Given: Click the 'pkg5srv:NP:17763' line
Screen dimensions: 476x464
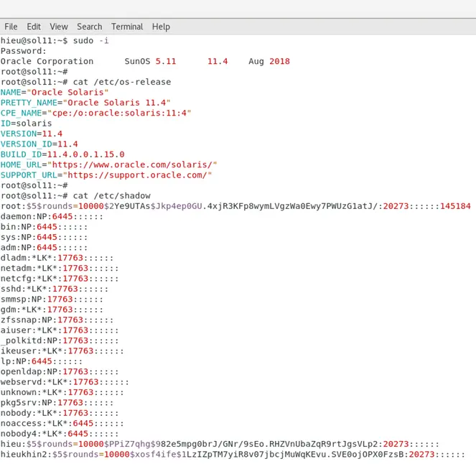Looking at the screenshot, I should click(x=57, y=403).
